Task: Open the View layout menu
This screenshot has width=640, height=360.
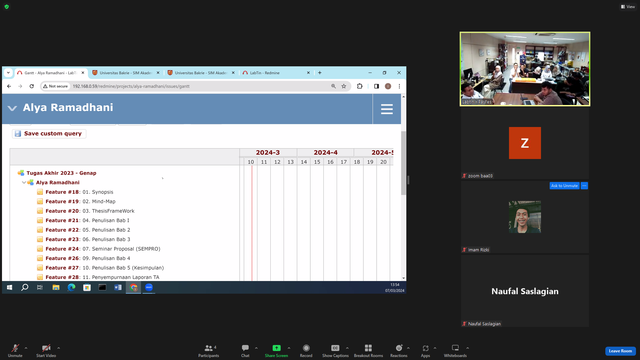Action: tap(628, 7)
